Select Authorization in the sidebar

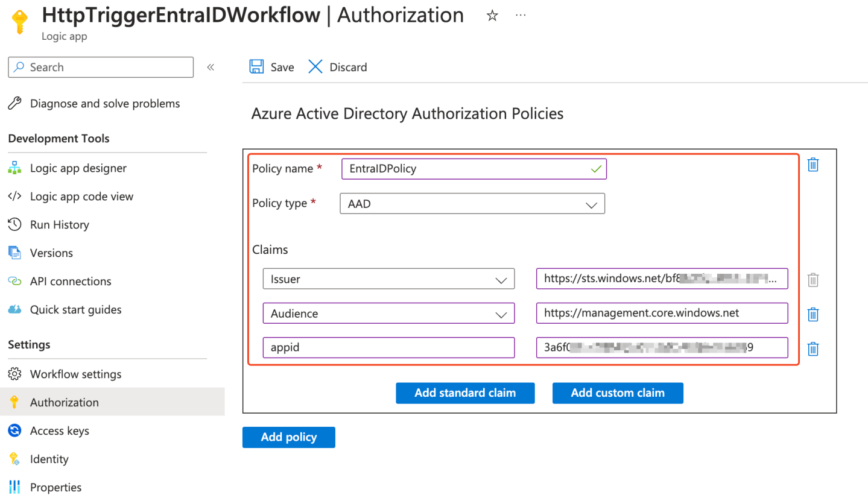pyautogui.click(x=112, y=403)
